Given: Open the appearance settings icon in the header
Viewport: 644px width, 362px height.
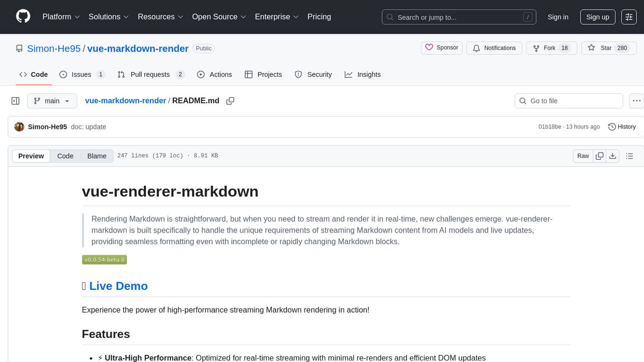Looking at the screenshot, I should [x=629, y=17].
